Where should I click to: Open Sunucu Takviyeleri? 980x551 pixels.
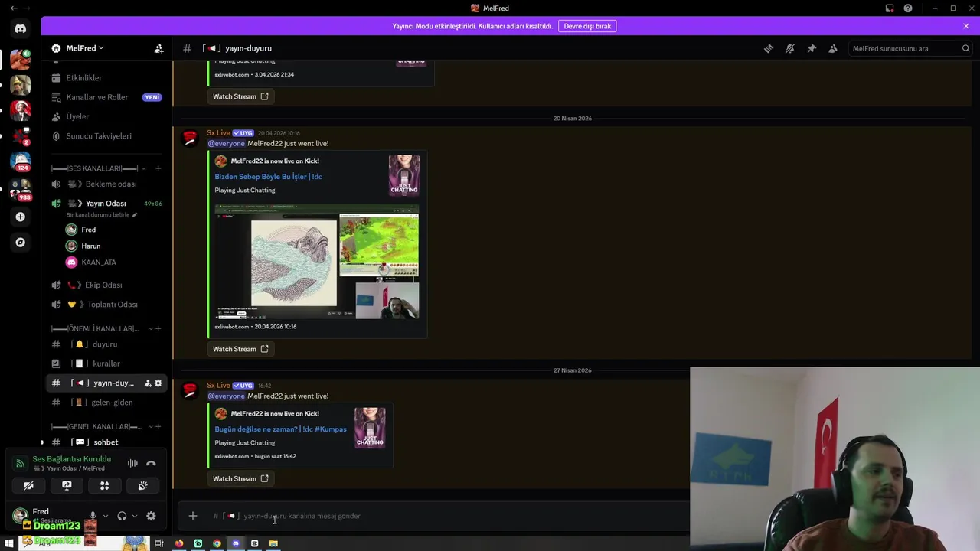[106, 136]
